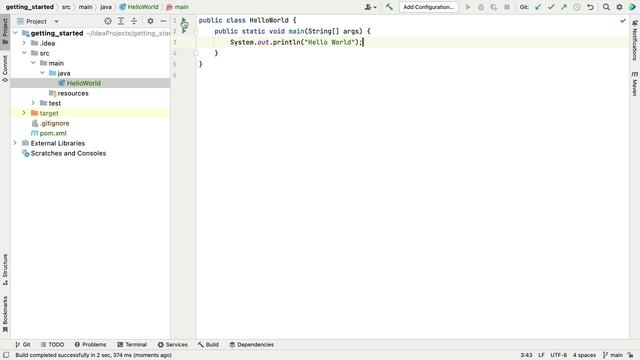
Task: Collapse the getting_started root node
Action: click(16, 33)
